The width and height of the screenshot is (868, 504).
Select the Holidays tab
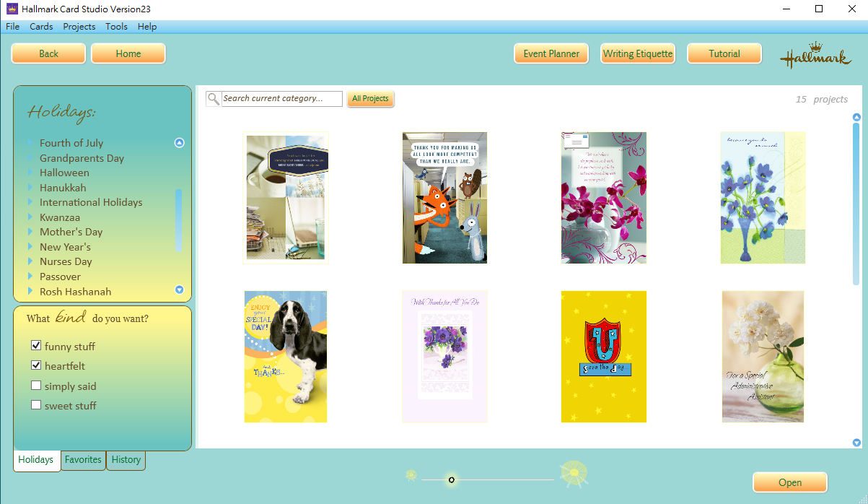(36, 460)
